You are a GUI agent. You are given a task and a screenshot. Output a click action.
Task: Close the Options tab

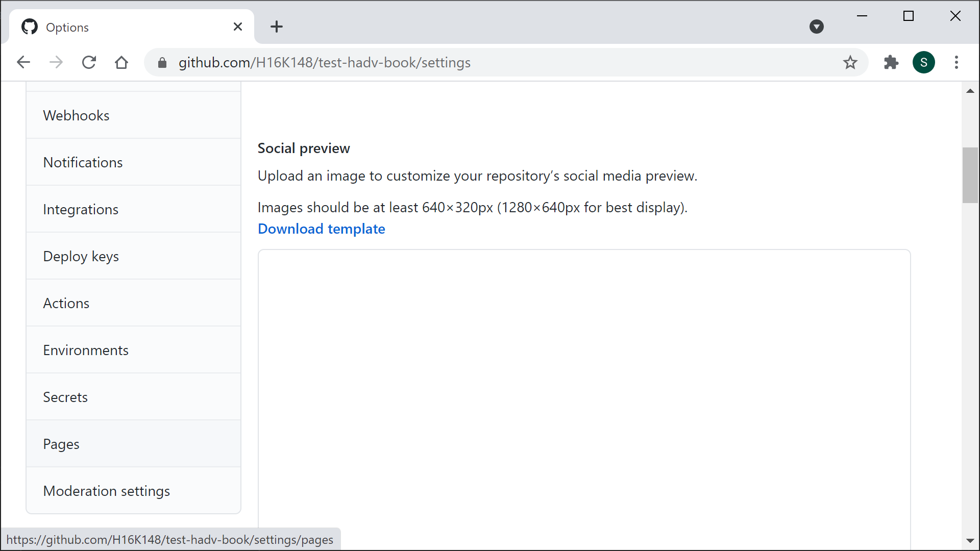238,27
